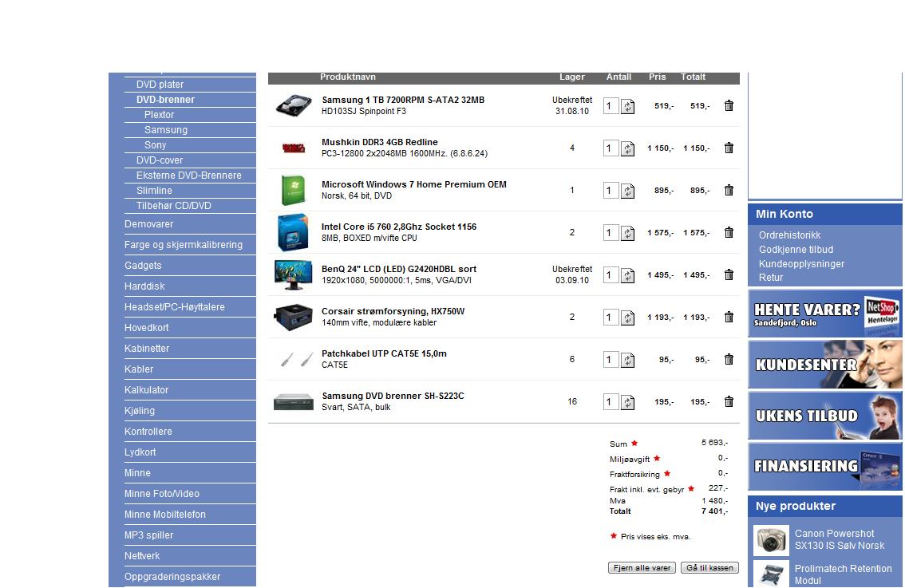The image size is (905, 588).
Task: Open Canon Powershot SX130 IS product link
Action: click(840, 539)
